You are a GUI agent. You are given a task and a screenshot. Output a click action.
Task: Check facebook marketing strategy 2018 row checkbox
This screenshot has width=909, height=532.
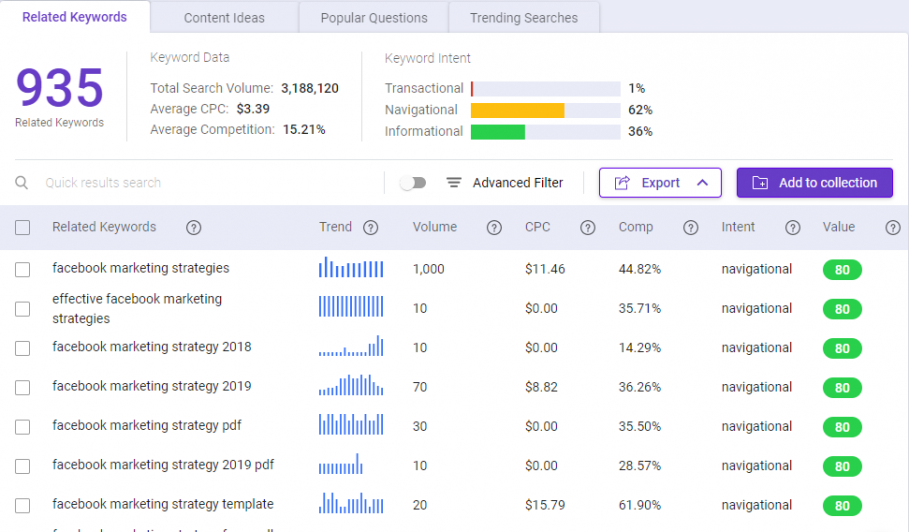(23, 348)
